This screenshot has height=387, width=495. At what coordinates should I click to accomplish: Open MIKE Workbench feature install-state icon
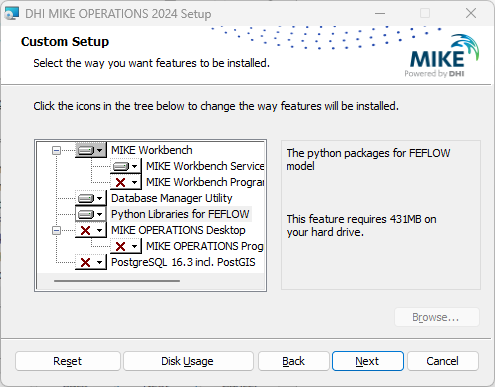(91, 150)
